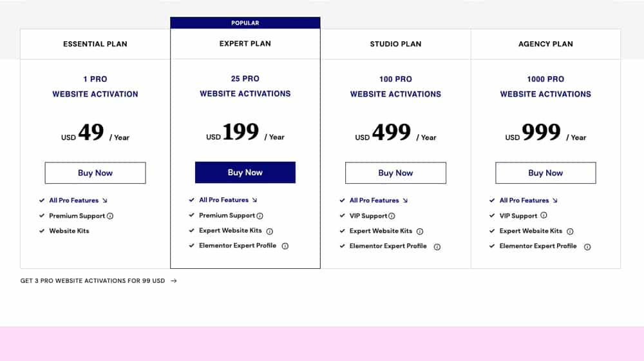Click Buy Now on the Expert plan
The width and height of the screenshot is (644, 361).
245,172
